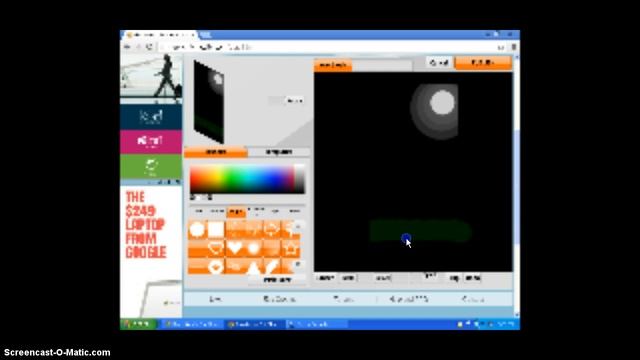Open the browser menu icon
The image size is (640, 360).
point(514,47)
